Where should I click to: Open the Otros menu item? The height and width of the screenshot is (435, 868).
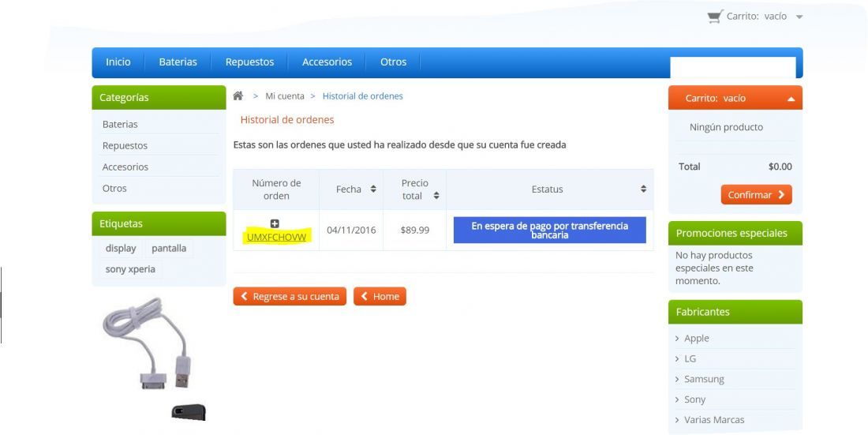pyautogui.click(x=394, y=62)
